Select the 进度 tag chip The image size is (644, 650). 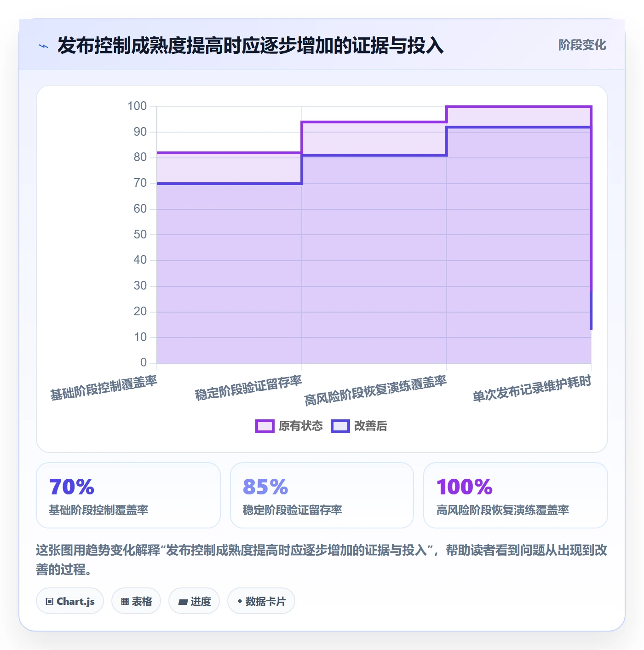194,601
